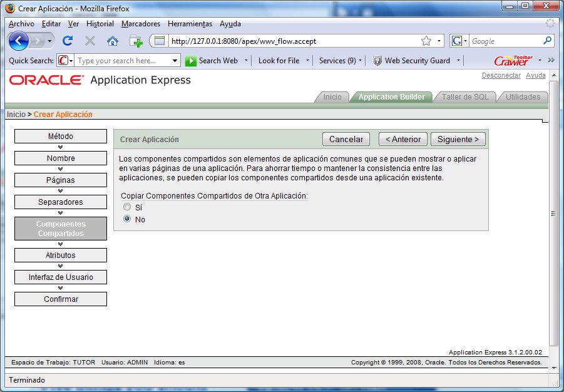Click the Nombre wizard step
The width and height of the screenshot is (564, 392).
pyautogui.click(x=61, y=158)
